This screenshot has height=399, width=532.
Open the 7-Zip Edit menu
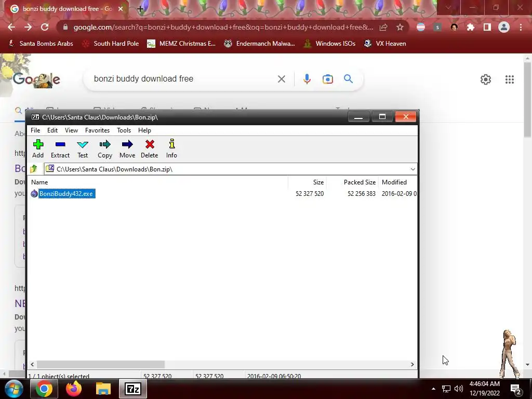[52, 130]
